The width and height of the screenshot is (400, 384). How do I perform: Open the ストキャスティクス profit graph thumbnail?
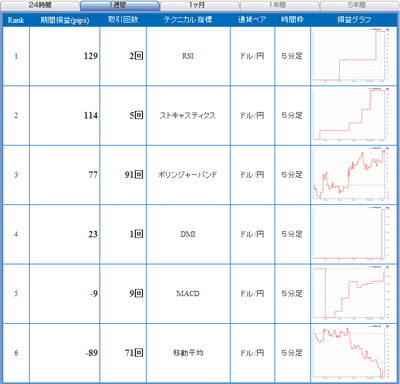pos(351,115)
